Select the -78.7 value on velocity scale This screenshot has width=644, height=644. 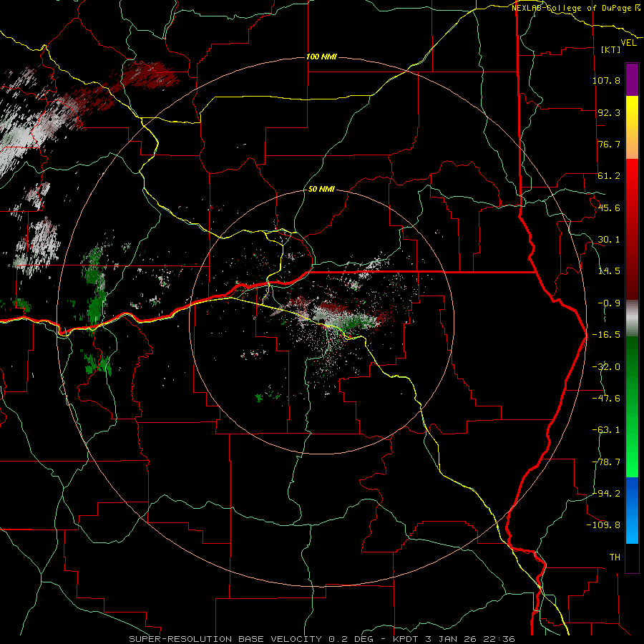606,462
